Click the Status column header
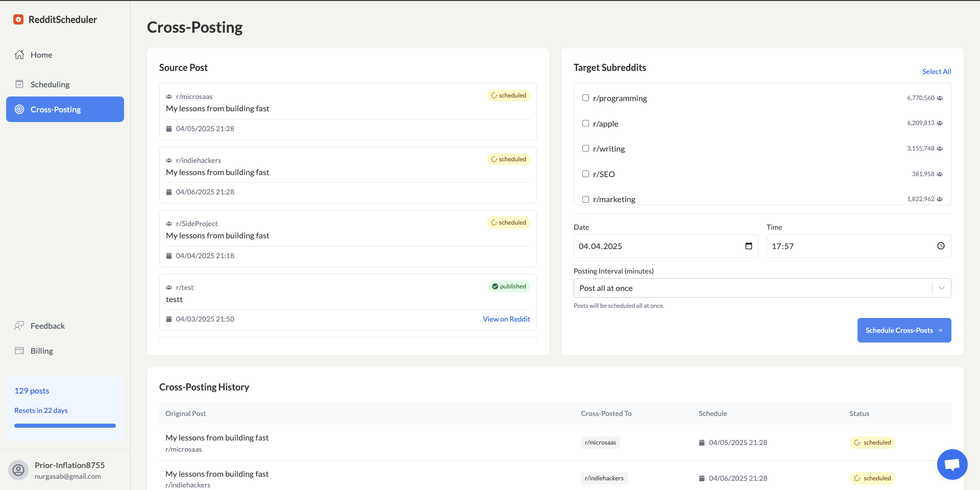This screenshot has height=490, width=980. [859, 413]
